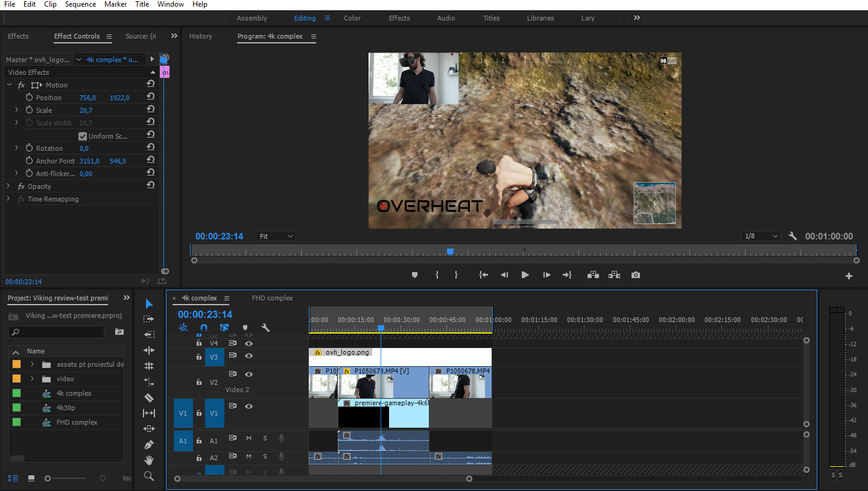Switch to the Color workspace tab

pos(352,18)
